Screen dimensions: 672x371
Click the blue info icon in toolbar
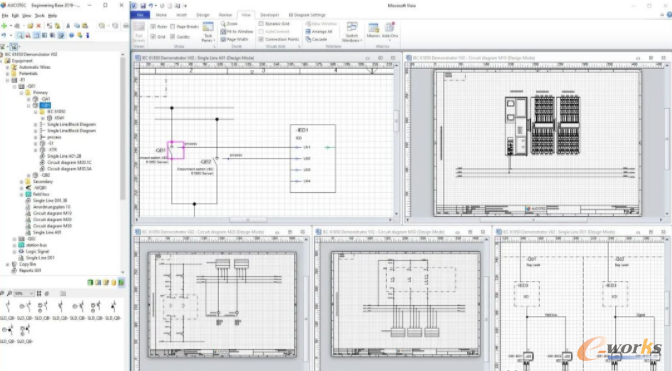(x=88, y=36)
